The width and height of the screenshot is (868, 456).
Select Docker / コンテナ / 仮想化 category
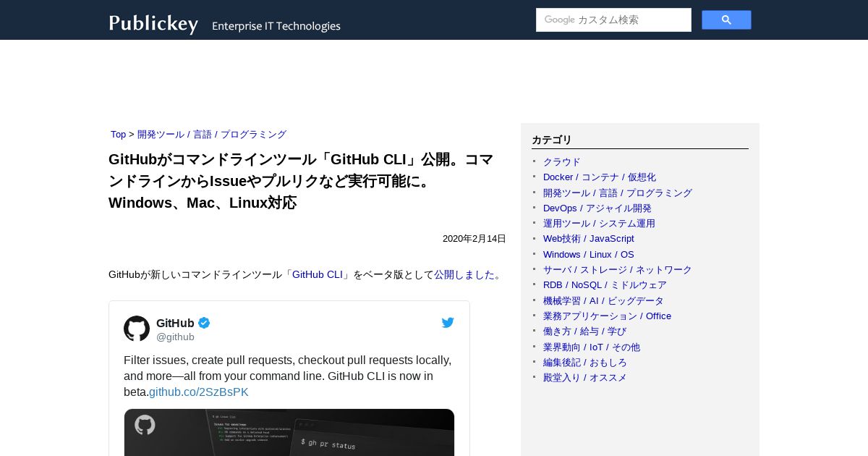point(600,177)
